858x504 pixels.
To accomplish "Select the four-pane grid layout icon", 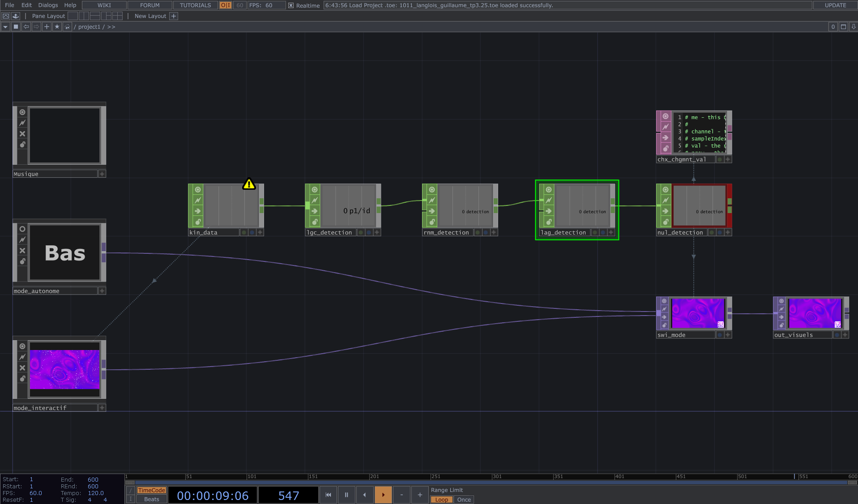I will click(x=118, y=16).
